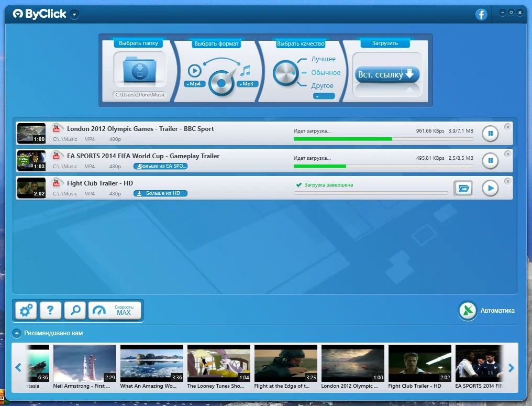
Task: Open folder of Fight Club Trailer file
Action: pos(463,188)
